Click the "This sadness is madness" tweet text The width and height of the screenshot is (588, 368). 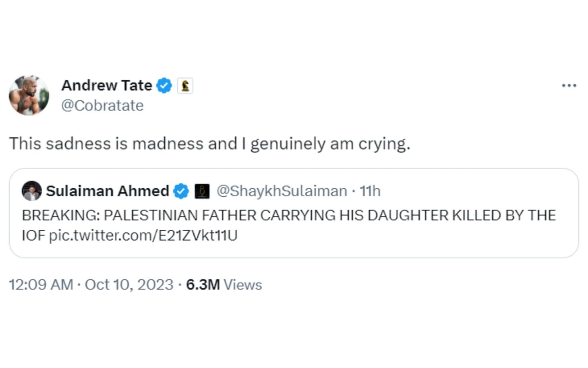click(209, 144)
